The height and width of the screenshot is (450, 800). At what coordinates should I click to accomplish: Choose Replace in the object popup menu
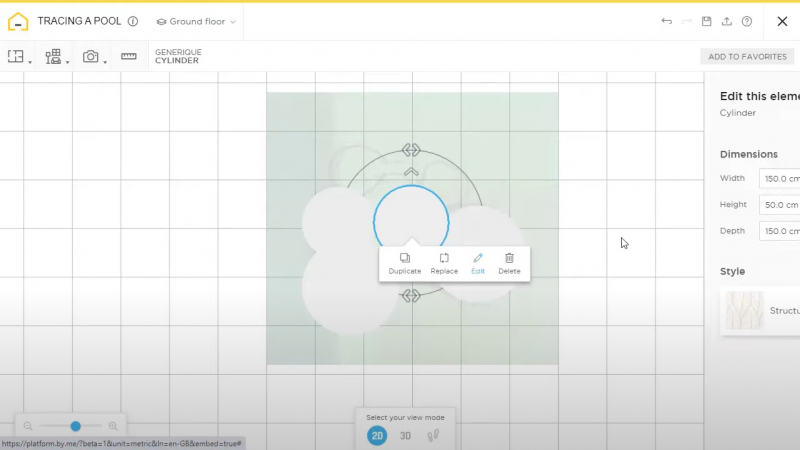click(444, 263)
